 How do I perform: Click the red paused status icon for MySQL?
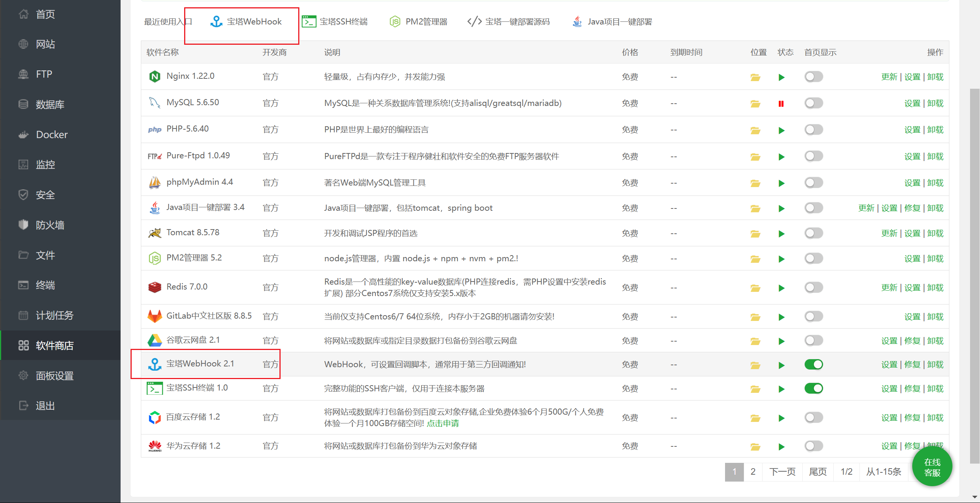point(781,104)
